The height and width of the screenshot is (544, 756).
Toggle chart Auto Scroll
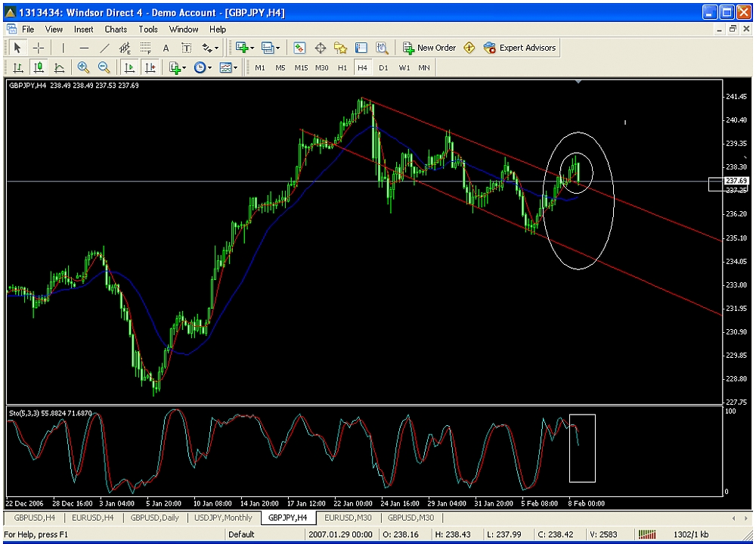pos(129,67)
